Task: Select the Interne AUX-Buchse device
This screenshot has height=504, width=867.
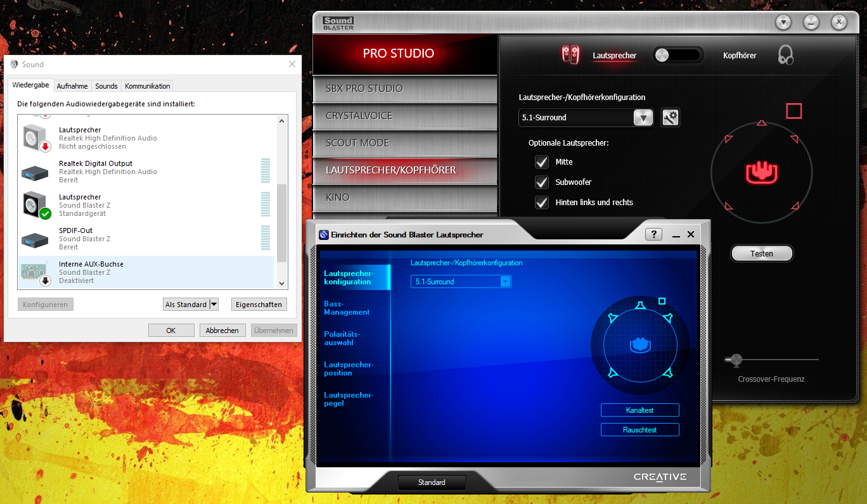Action: 146,272
